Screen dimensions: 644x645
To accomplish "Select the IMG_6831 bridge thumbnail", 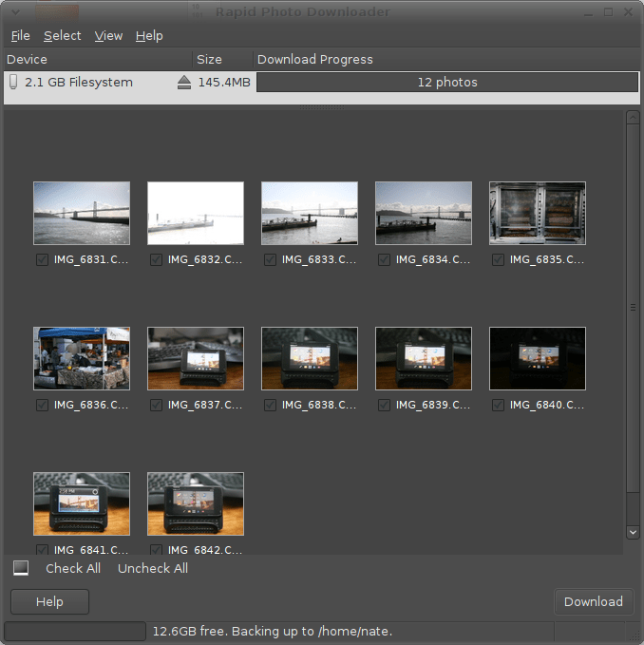I will 82,213.
